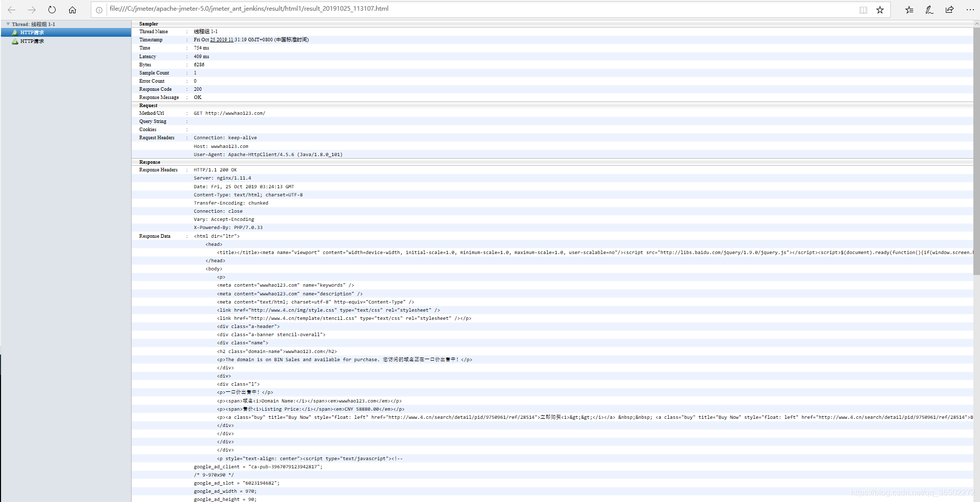This screenshot has width=980, height=502.
Task: Click the Query String label
Action: pyautogui.click(x=153, y=121)
